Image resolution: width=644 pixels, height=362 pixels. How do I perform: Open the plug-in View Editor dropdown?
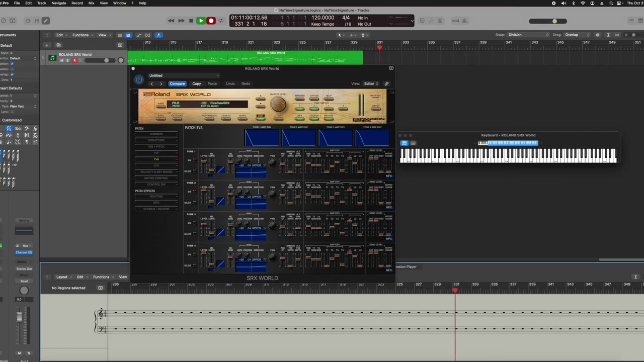371,83
